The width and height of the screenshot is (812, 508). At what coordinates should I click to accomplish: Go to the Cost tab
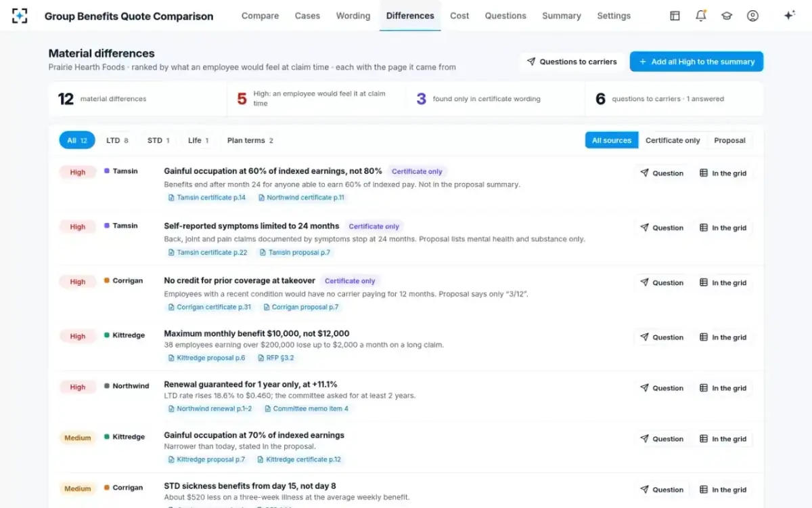(x=459, y=16)
